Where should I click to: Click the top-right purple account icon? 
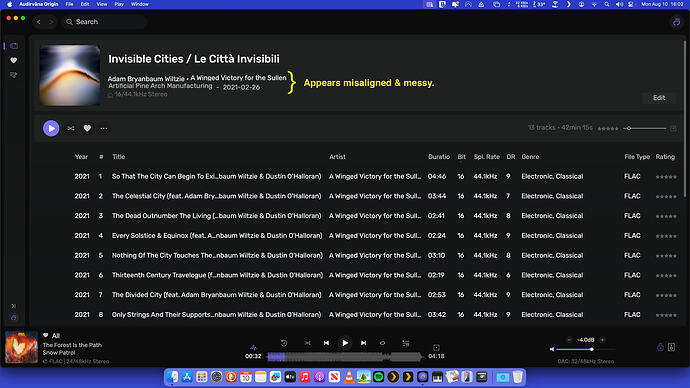[676, 22]
